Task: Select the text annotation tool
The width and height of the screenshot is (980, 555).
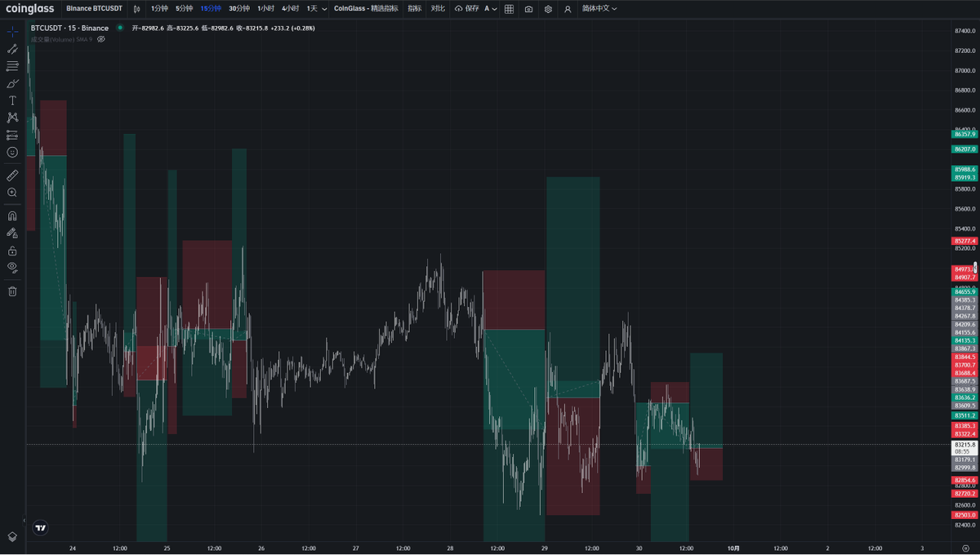Action: click(12, 100)
